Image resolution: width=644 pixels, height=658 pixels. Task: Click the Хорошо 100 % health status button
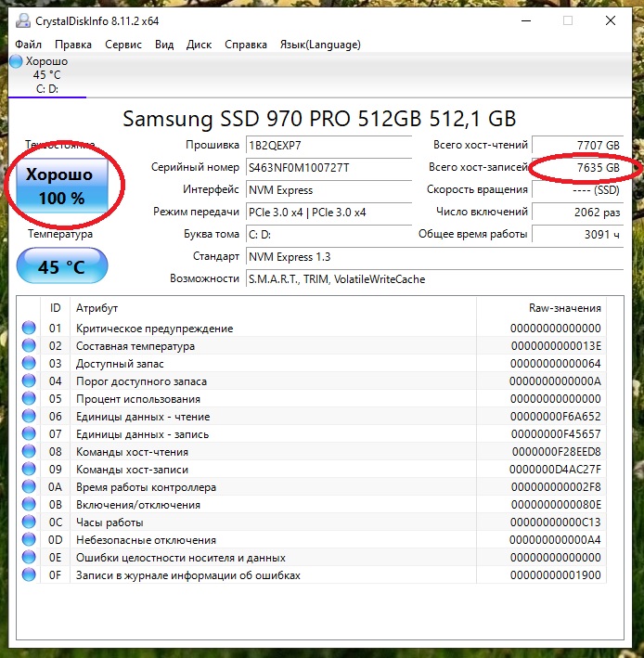tap(62, 186)
